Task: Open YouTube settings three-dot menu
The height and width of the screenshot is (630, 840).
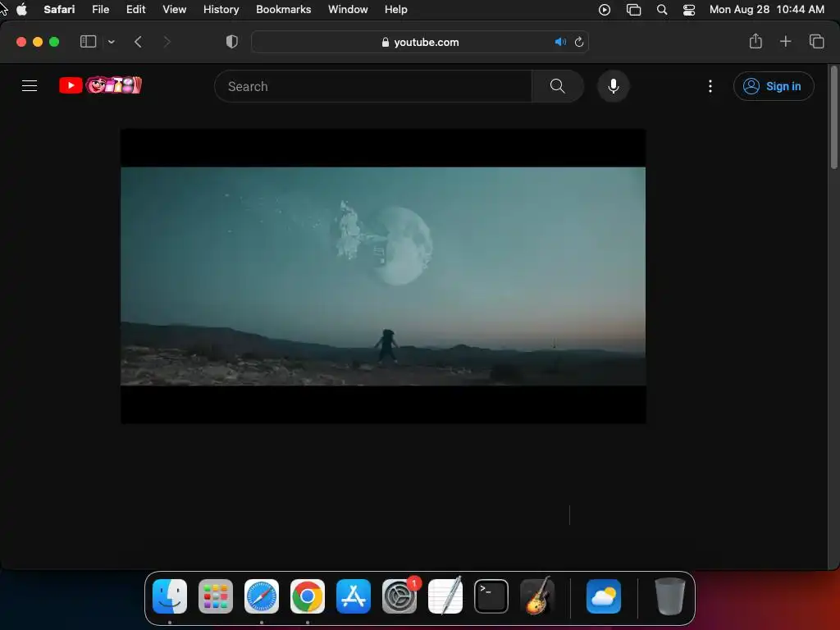Action: (710, 86)
